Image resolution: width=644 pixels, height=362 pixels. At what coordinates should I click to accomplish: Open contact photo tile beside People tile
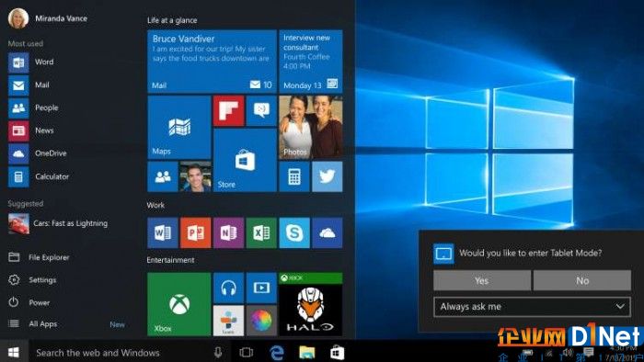(x=195, y=176)
